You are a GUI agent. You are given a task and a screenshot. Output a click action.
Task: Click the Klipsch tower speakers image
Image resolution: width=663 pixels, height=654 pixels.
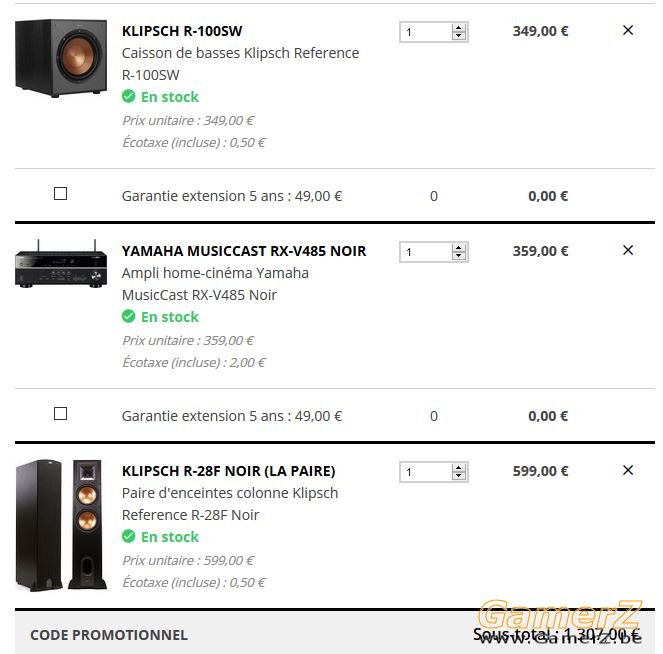(61, 524)
